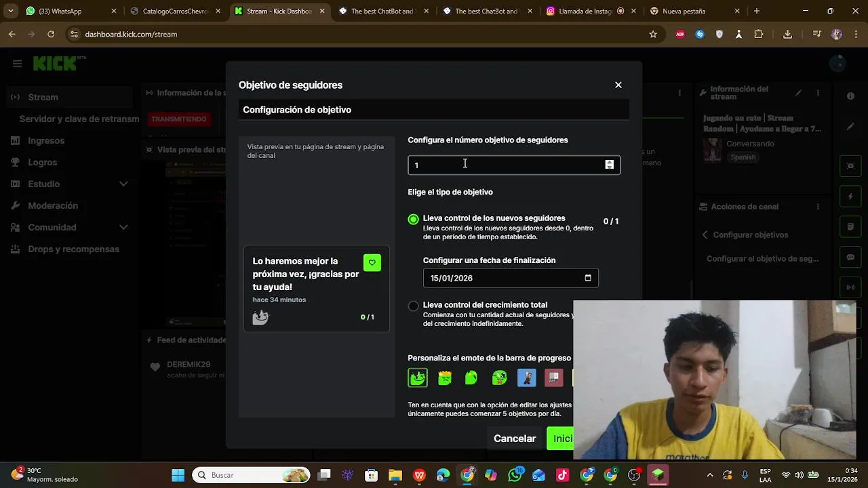Screen dimensions: 868x488
Task: Choose the plain green blob emote
Action: (x=471, y=378)
